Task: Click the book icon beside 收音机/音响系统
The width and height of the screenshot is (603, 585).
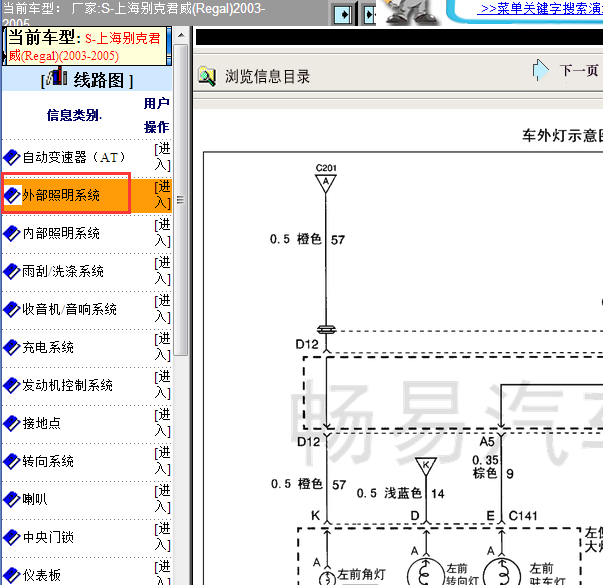Action: 12,309
